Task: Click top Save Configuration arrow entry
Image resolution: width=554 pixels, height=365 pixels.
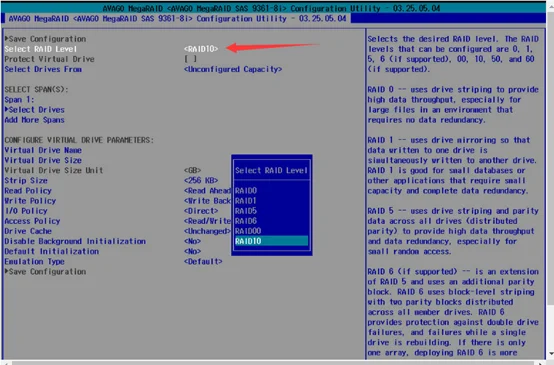Action: [45, 39]
